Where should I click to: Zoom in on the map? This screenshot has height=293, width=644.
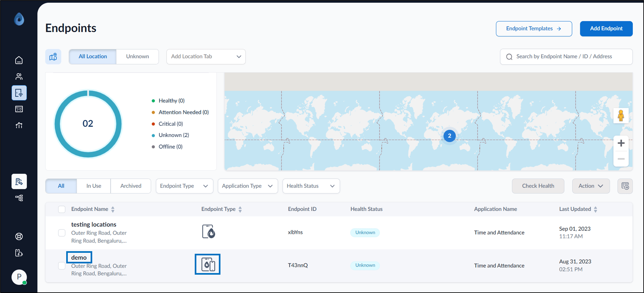pos(621,143)
